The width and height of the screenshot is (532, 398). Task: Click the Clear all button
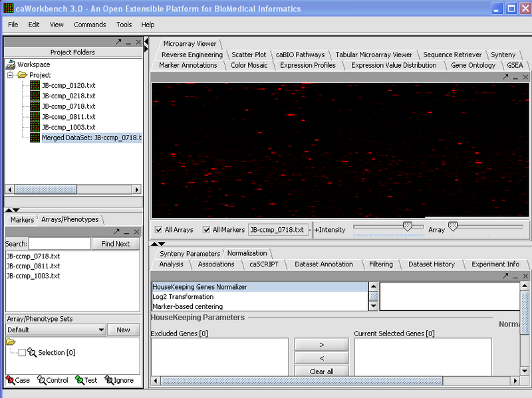(321, 371)
